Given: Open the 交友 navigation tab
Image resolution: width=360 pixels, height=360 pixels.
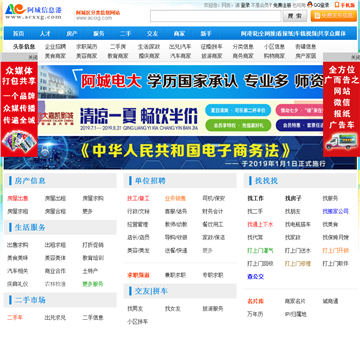Looking at the screenshot, I should point(152,34).
